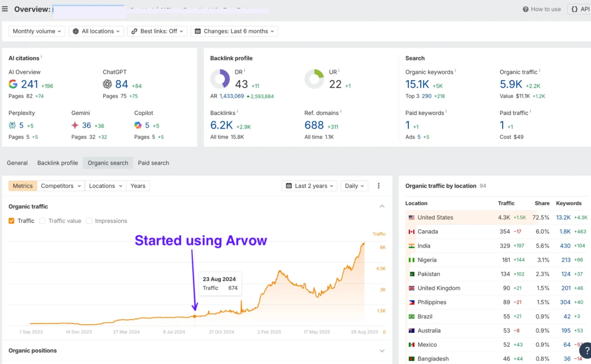Enable the Traffic value checkbox
Viewport: 591px width, 364px height.
click(42, 221)
